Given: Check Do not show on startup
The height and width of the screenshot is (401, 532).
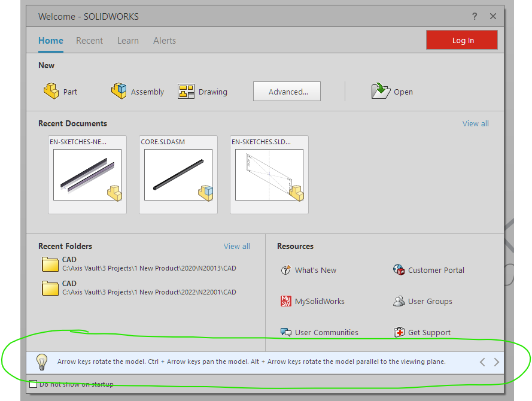Looking at the screenshot, I should [x=34, y=384].
